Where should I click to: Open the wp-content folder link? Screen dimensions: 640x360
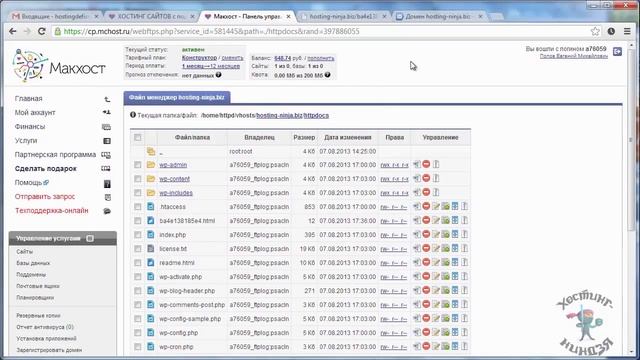[174, 179]
